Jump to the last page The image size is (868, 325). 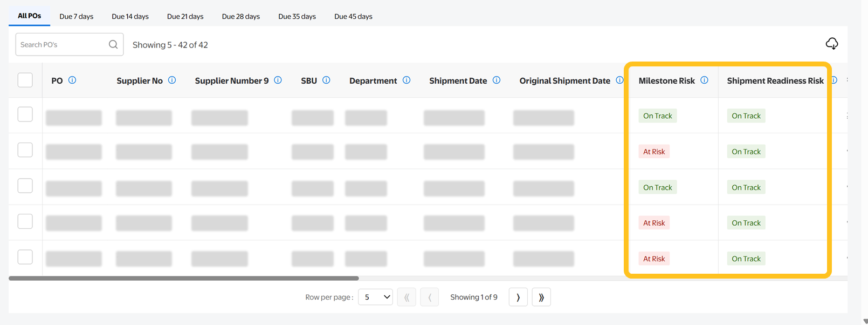(x=541, y=297)
